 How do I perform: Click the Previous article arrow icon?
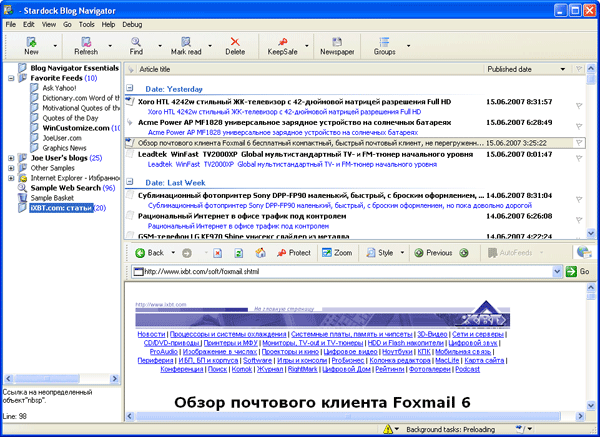coord(419,253)
